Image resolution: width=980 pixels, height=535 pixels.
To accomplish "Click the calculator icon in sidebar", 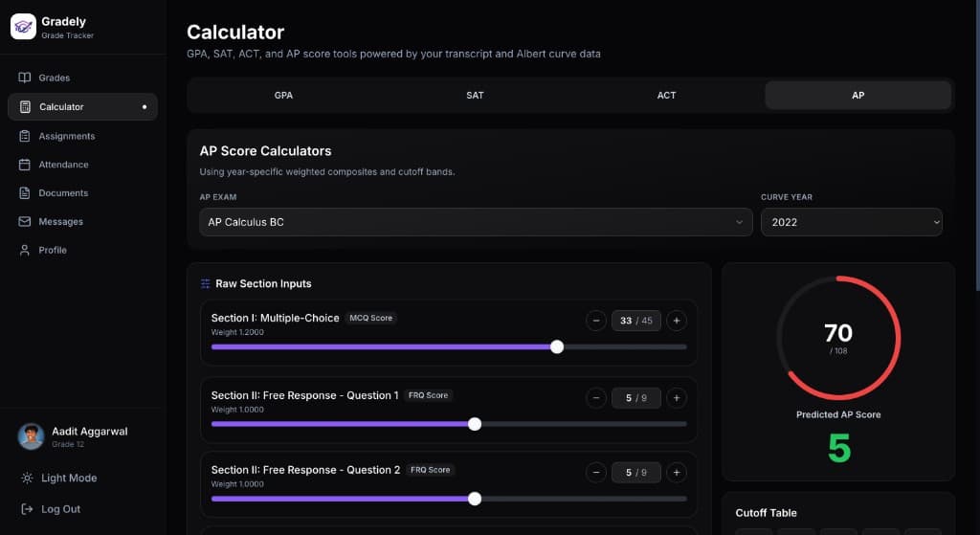I will (25, 107).
